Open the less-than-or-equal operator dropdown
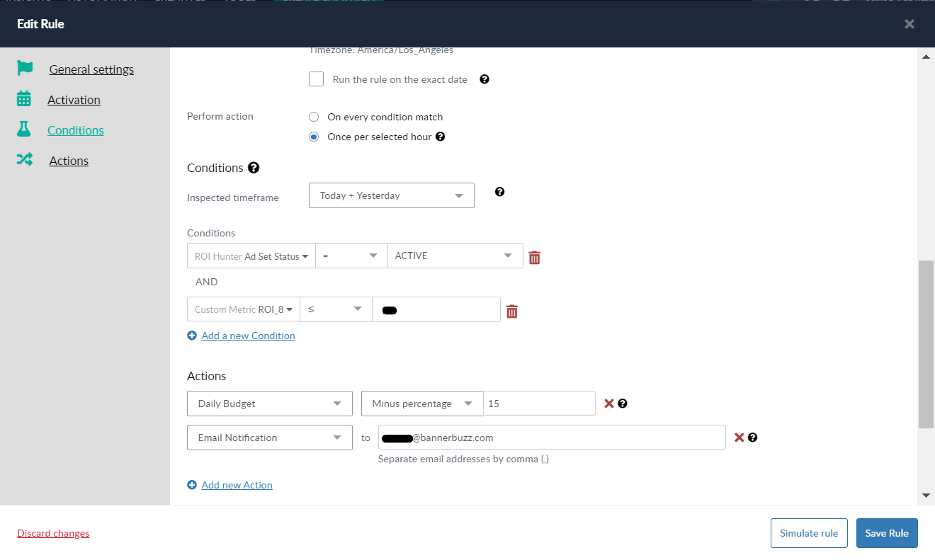 coord(336,309)
